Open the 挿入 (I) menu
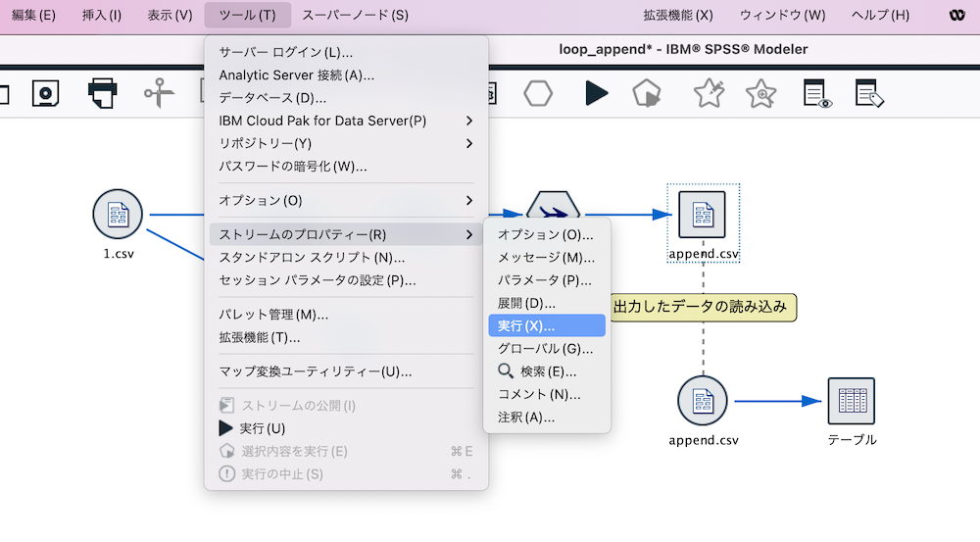980x542 pixels. coord(101,15)
